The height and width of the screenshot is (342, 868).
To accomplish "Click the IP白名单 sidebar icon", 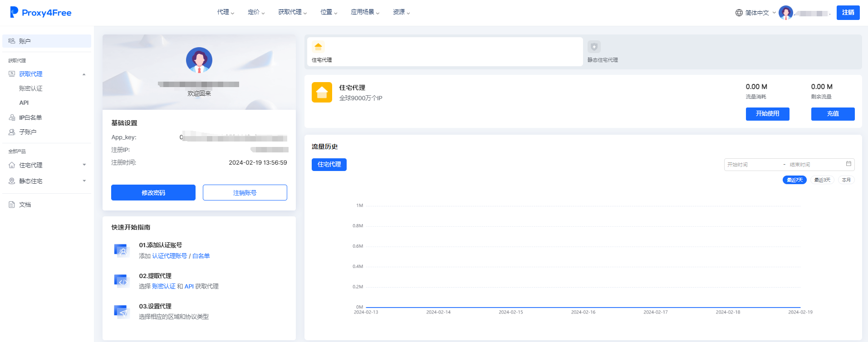I will [x=12, y=117].
